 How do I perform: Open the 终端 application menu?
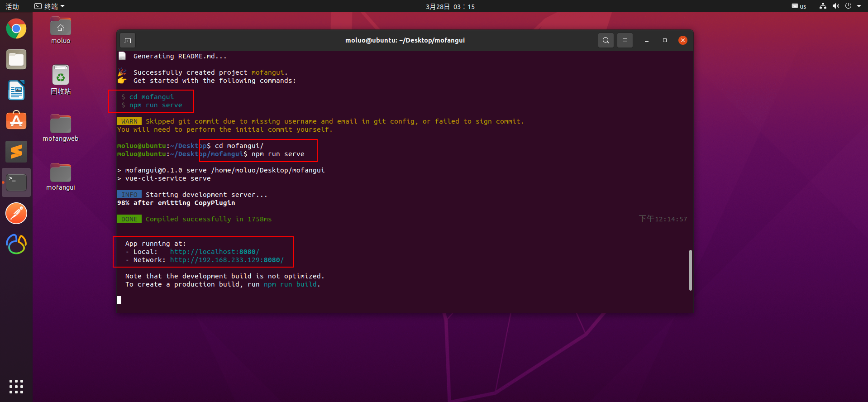(x=50, y=6)
